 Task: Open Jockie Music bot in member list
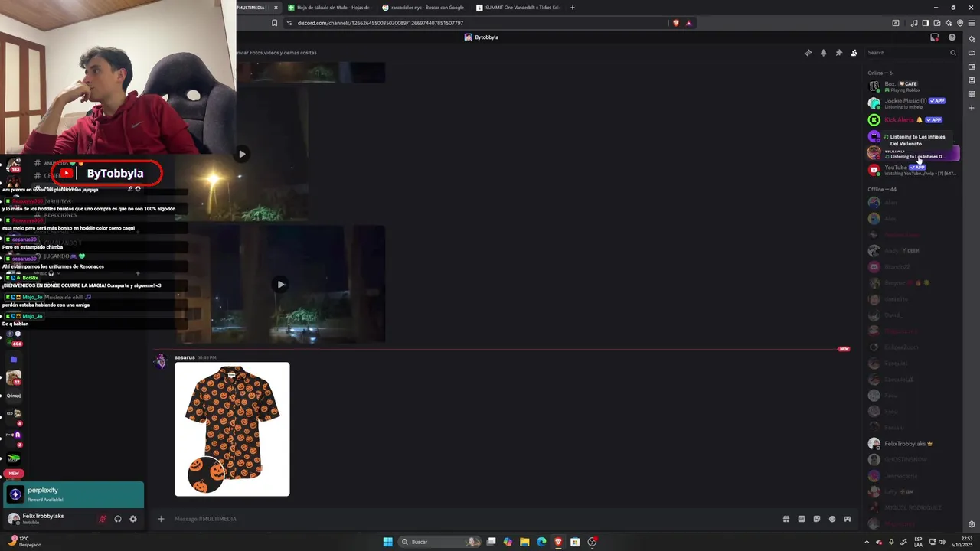pyautogui.click(x=911, y=103)
